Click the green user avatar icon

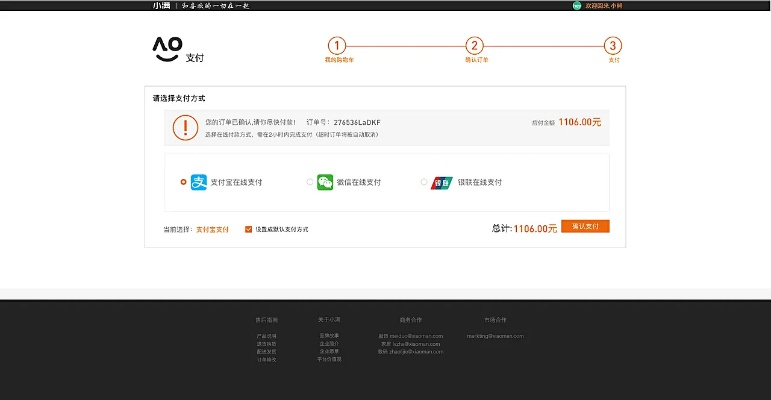(x=577, y=5)
